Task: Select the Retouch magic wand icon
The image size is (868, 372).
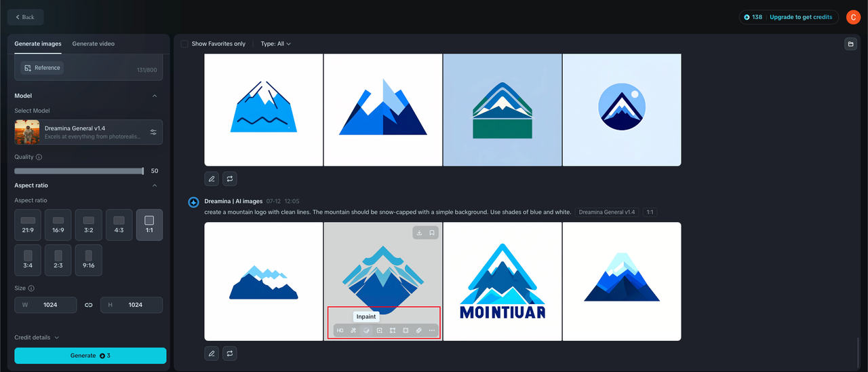Action: pyautogui.click(x=353, y=331)
